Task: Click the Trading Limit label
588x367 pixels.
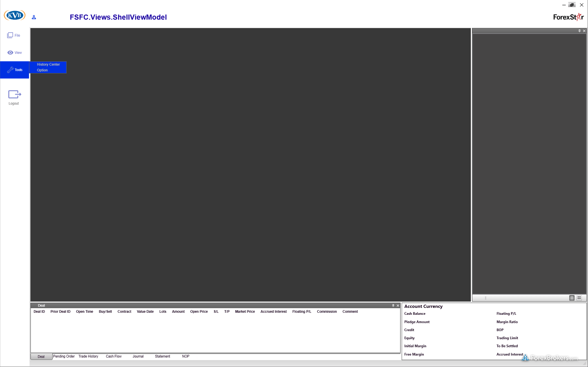Action: [507, 338]
